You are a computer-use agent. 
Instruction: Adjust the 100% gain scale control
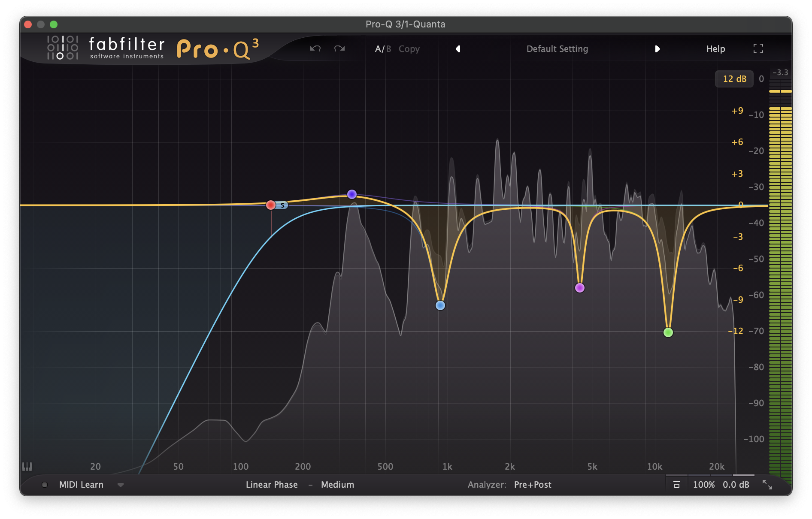[704, 485]
